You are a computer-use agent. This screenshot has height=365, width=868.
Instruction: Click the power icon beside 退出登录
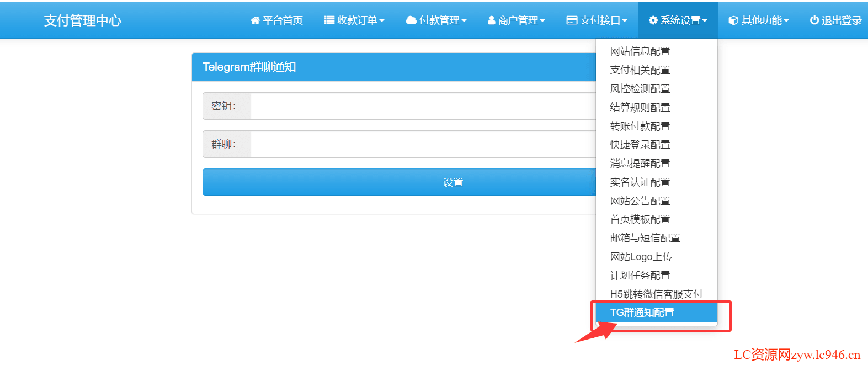pos(814,20)
